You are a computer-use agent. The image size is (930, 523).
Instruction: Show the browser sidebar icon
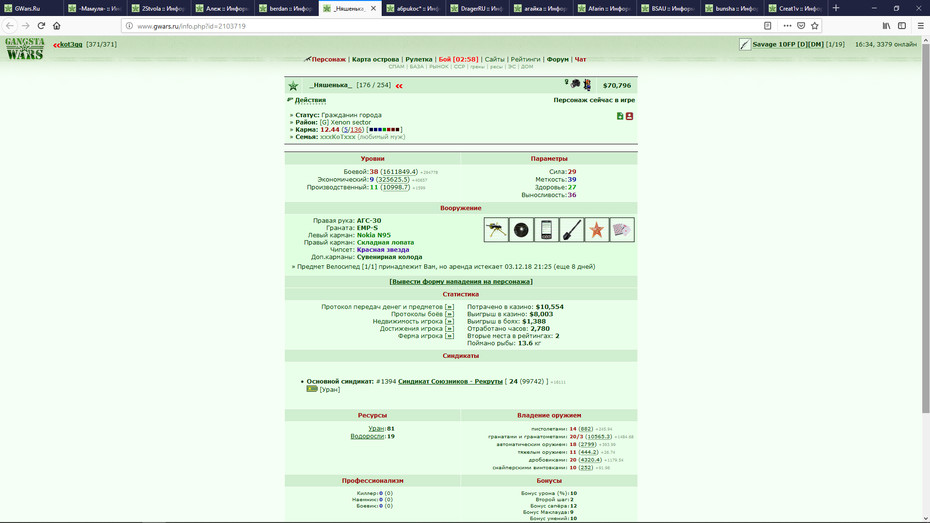(x=902, y=25)
